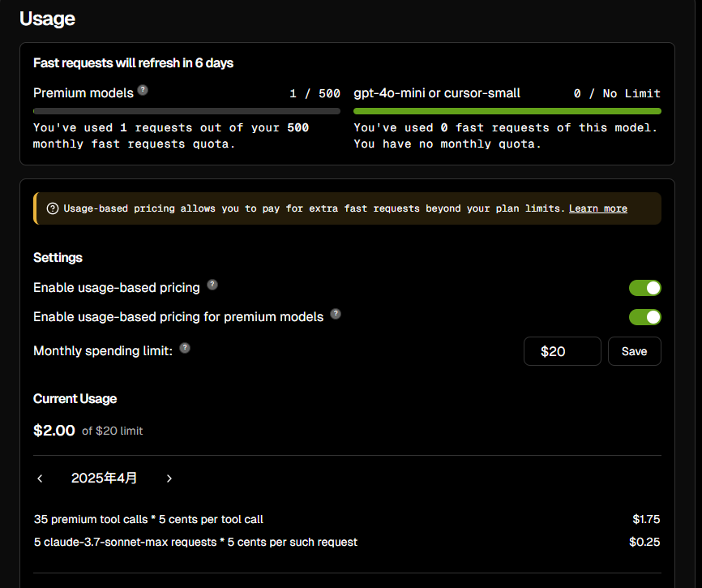
Task: Go to previous month before 2025年4月
Action: point(40,479)
